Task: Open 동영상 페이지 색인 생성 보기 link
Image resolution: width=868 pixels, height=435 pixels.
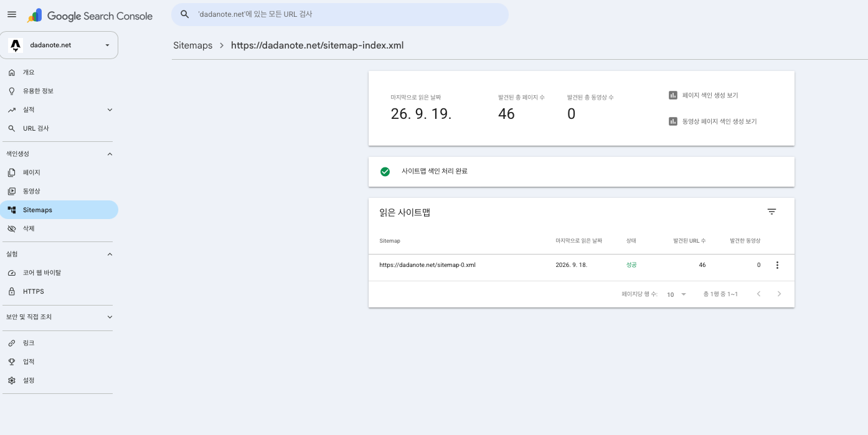Action: (x=719, y=121)
